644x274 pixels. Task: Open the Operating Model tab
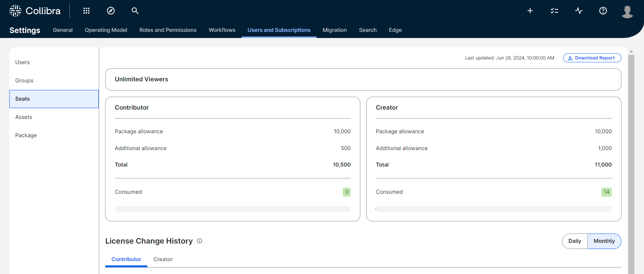(x=106, y=30)
